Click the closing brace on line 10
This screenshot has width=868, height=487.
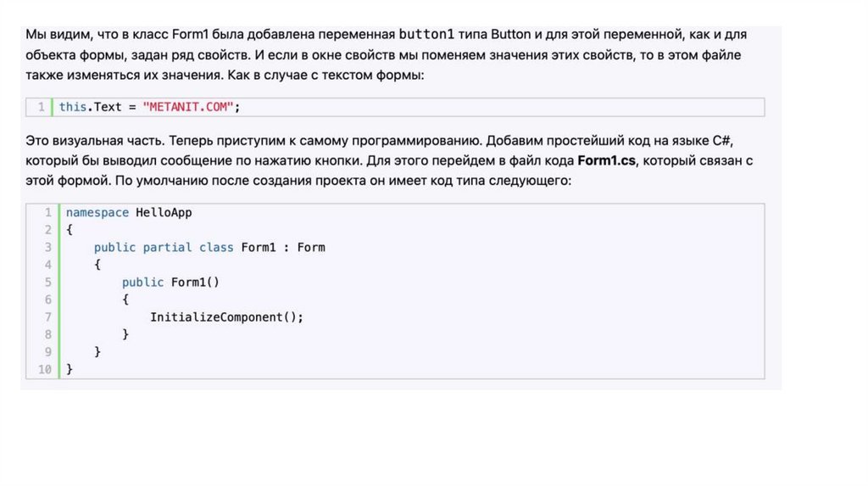pos(70,369)
